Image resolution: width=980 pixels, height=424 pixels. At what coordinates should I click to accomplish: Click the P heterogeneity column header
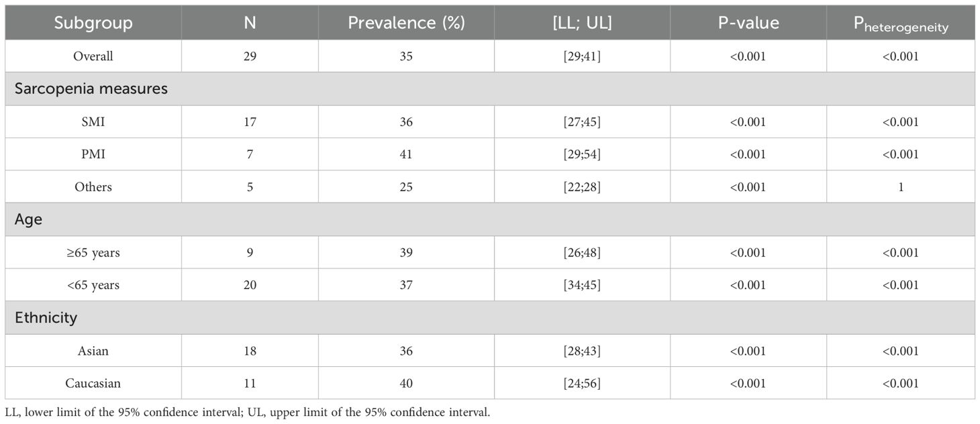pyautogui.click(x=900, y=24)
